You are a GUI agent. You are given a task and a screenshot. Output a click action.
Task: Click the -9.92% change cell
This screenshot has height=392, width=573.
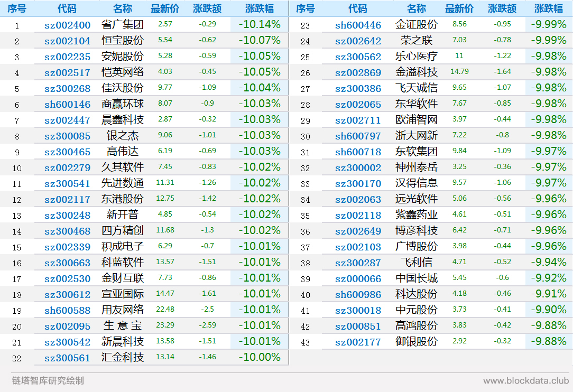coord(549,278)
